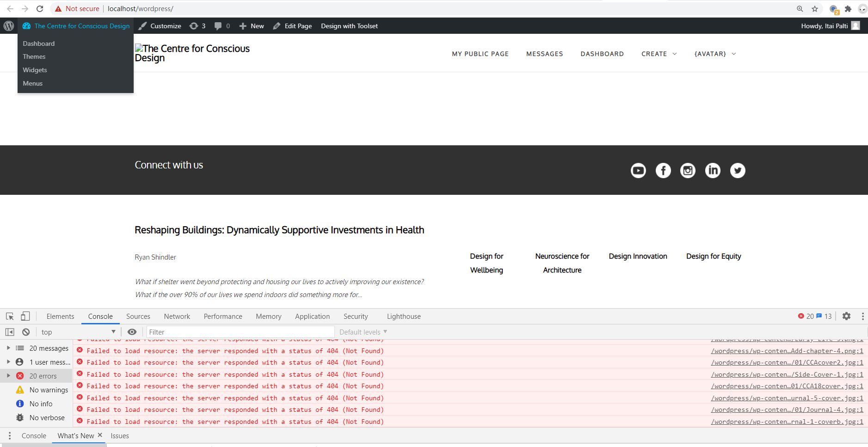Click the WordPress logo in admin bar
This screenshot has height=447, width=868.
pos(9,26)
